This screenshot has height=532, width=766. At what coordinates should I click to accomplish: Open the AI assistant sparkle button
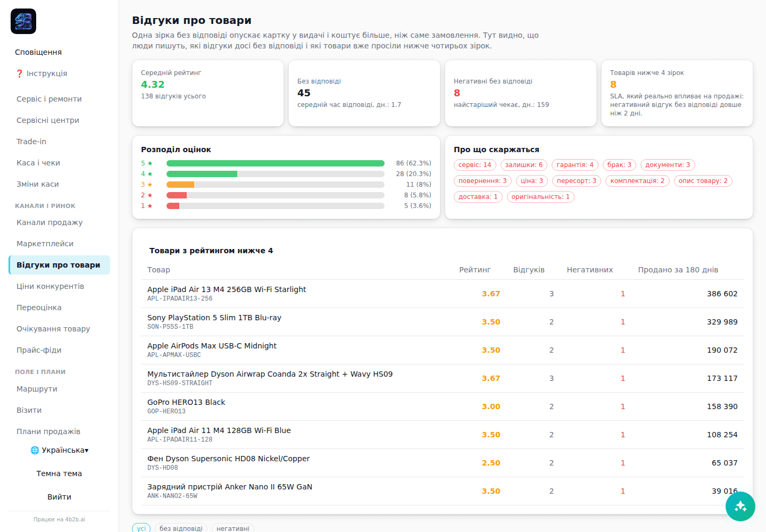coord(740,506)
